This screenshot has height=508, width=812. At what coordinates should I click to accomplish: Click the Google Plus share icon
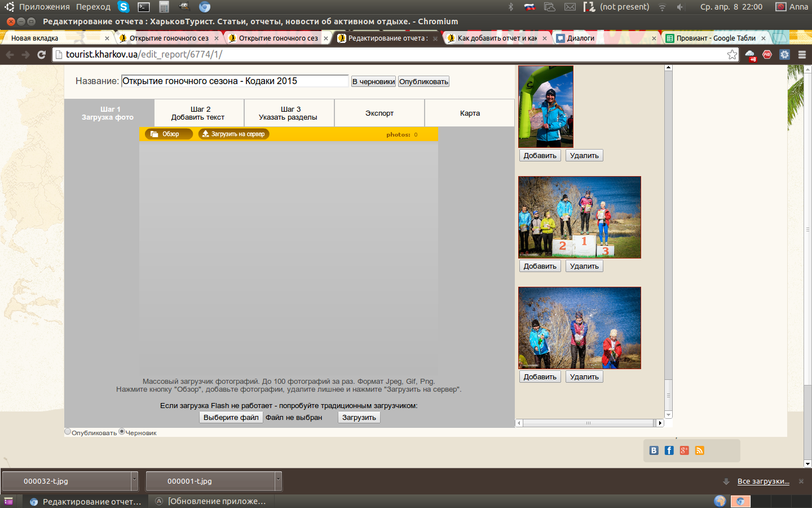(684, 450)
